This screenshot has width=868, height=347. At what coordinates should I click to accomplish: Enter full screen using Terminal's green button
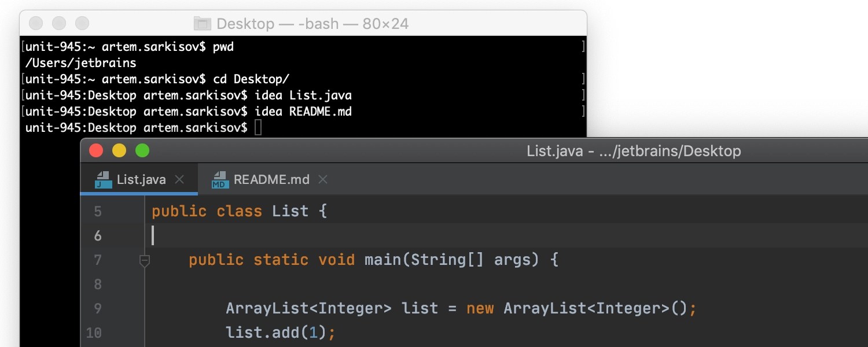coord(81,23)
